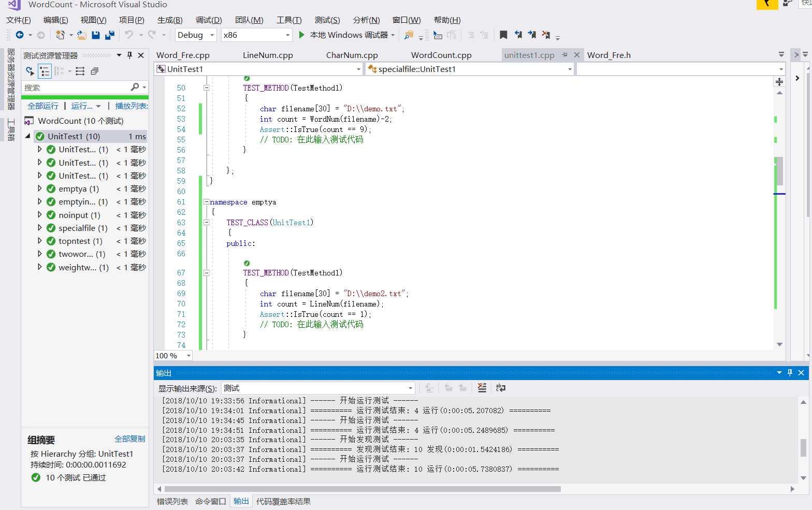Image resolution: width=812 pixels, height=510 pixels.
Task: Select the weightw... (1) test row
Action: click(x=92, y=267)
